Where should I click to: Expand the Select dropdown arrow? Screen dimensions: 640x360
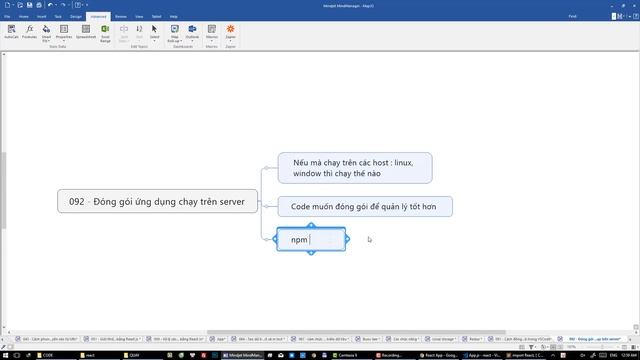tap(154, 41)
